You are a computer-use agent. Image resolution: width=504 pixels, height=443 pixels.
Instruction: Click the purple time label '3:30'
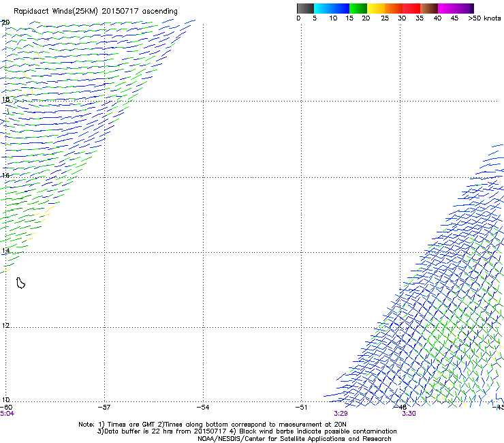click(x=409, y=414)
